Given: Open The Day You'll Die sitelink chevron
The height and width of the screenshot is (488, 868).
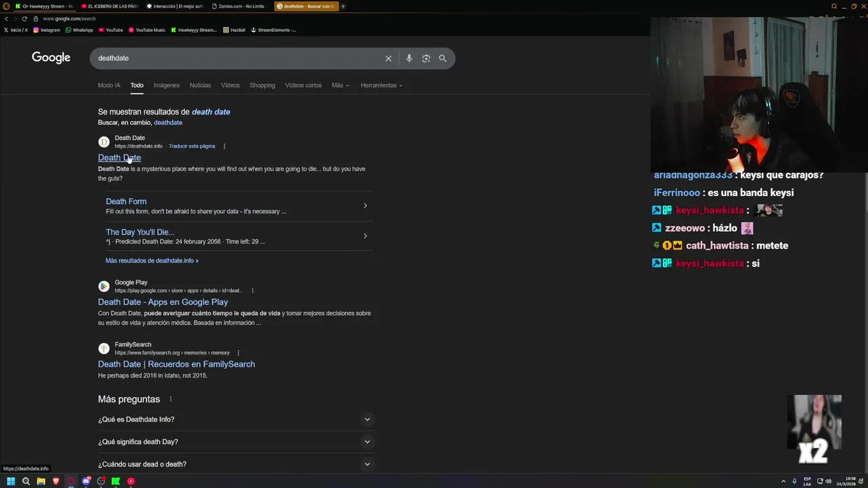Looking at the screenshot, I should click(x=365, y=236).
